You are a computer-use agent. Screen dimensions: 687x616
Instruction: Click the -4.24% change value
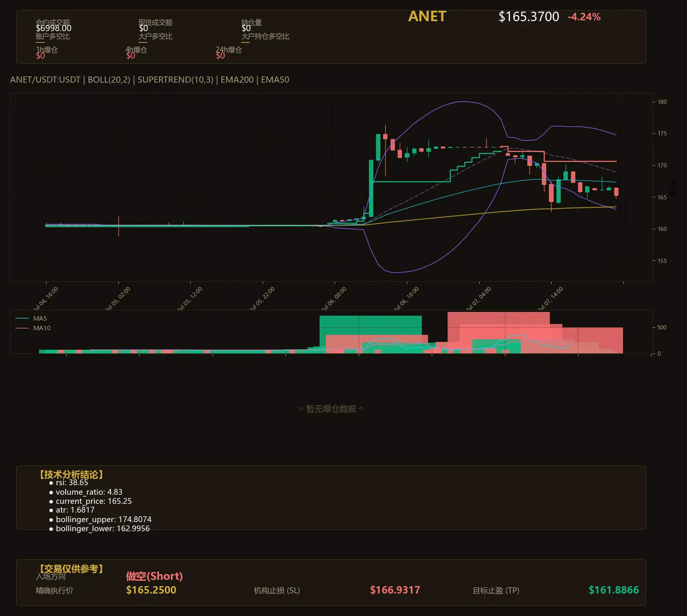tap(584, 17)
